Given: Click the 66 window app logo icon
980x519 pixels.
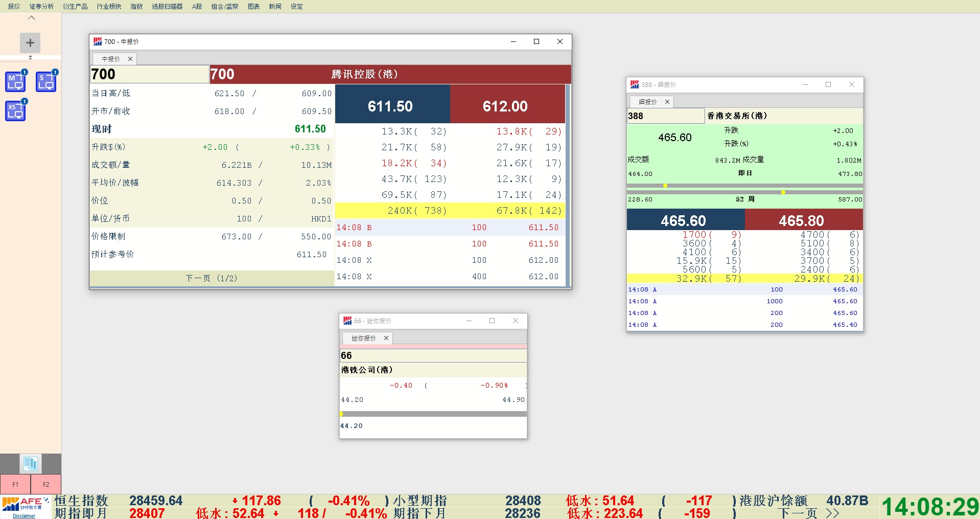Looking at the screenshot, I should pos(347,321).
